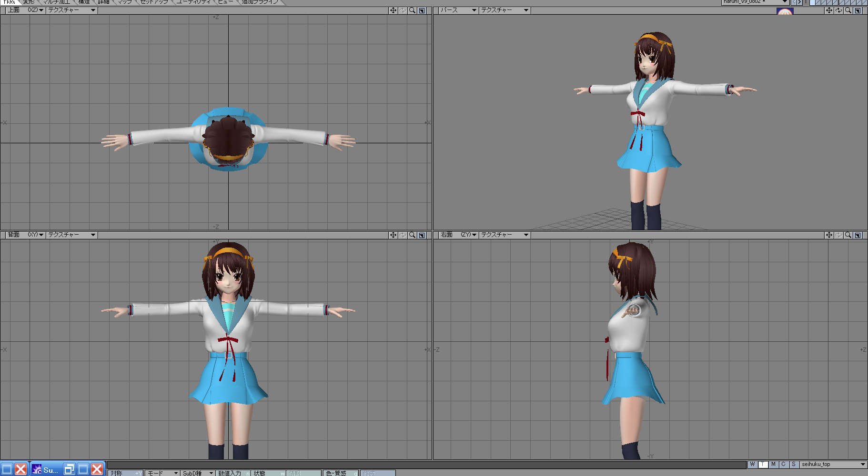Viewport: 868px width, 476px height.
Task: Switch to 変形 tab
Action: point(29,2)
